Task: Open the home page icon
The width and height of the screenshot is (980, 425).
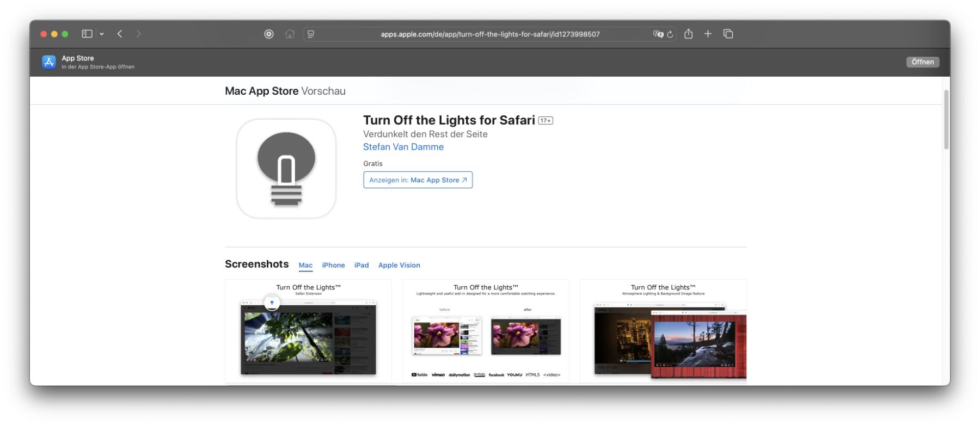Action: pyautogui.click(x=290, y=34)
